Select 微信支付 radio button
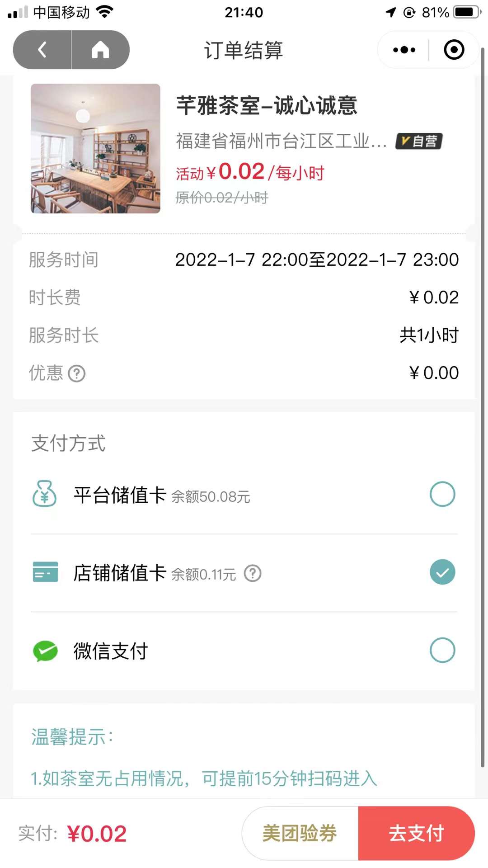 point(442,651)
